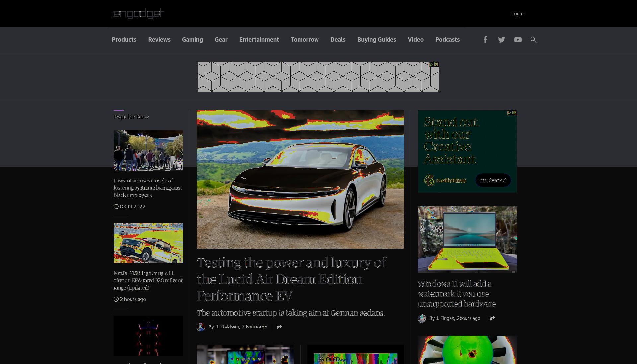Click R. Baldwin's author avatar
Screen dimensions: 637x364
[x=201, y=327]
